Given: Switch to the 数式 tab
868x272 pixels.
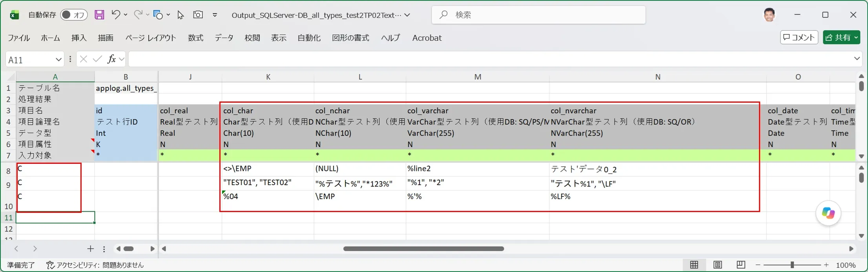Looking at the screenshot, I should click(195, 38).
